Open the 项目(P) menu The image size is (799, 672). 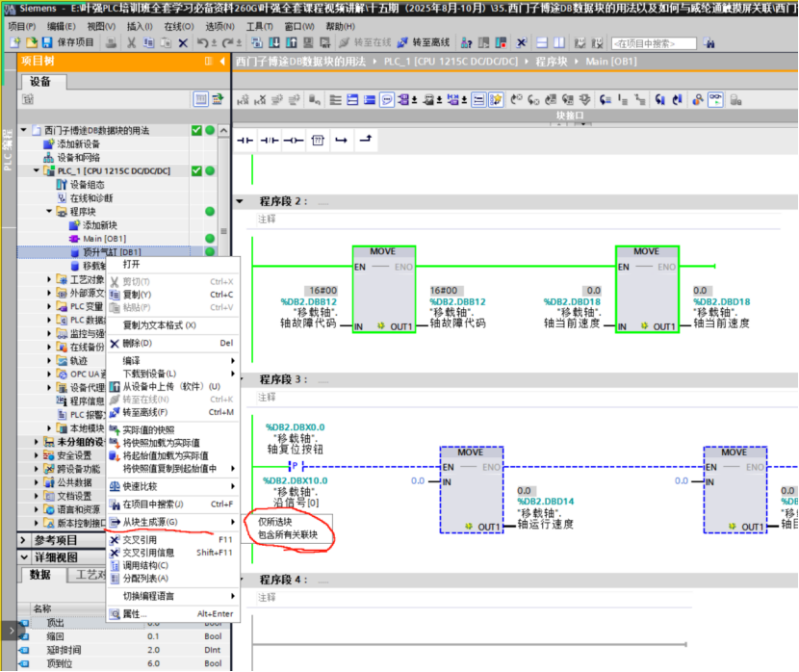pyautogui.click(x=22, y=26)
